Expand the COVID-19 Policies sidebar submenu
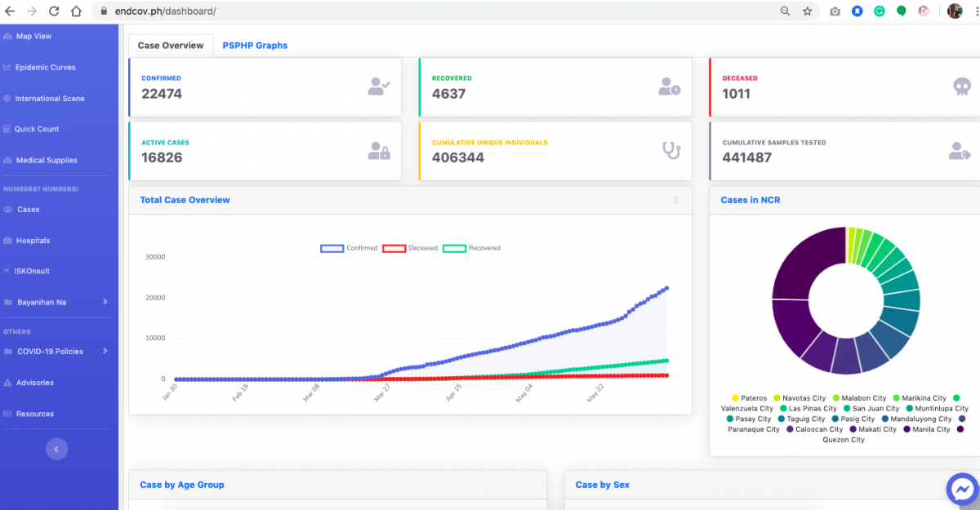The width and height of the screenshot is (980, 510). (105, 352)
